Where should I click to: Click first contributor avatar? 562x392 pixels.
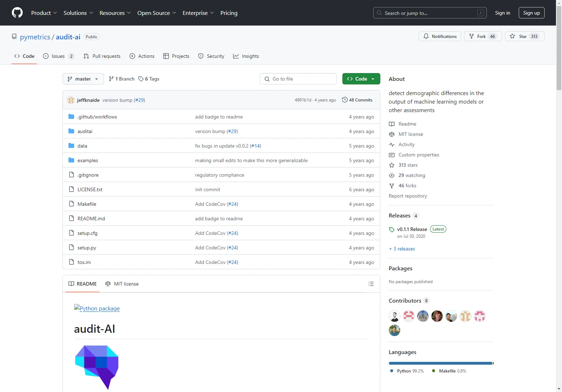pyautogui.click(x=395, y=316)
